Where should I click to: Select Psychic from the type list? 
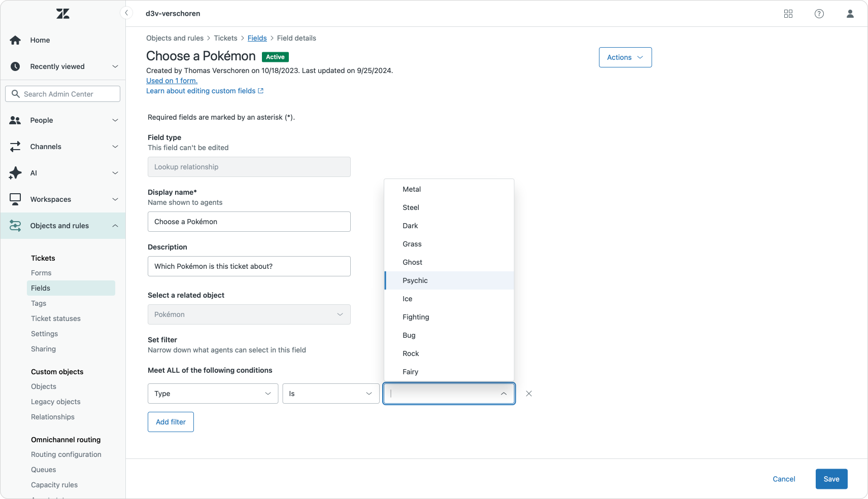pyautogui.click(x=449, y=280)
